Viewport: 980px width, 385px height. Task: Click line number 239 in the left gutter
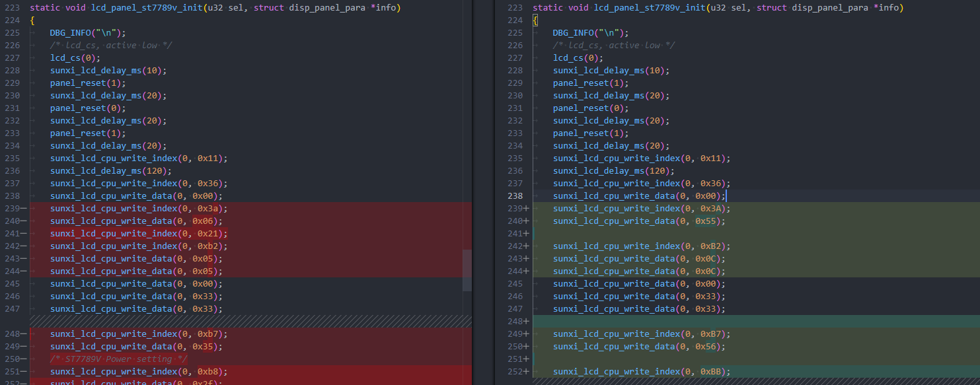coord(11,209)
